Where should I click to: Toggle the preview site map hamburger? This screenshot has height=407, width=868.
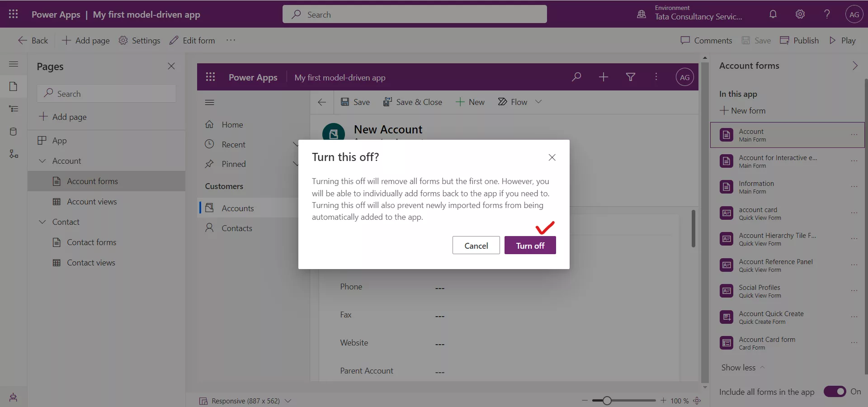pyautogui.click(x=210, y=102)
